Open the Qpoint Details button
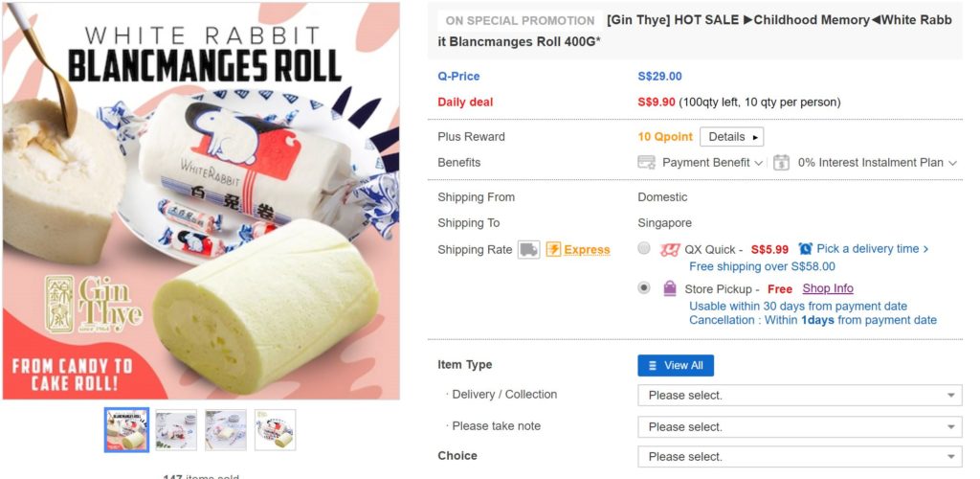 coord(731,137)
